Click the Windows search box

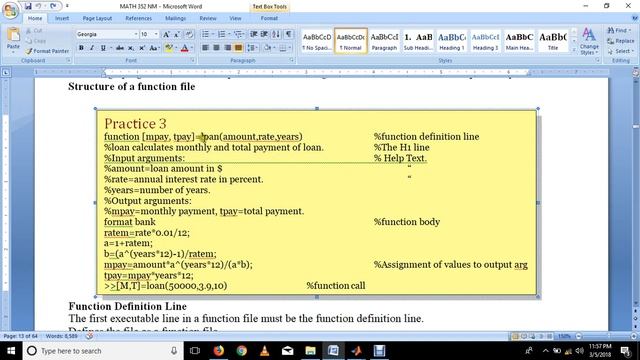pyautogui.click(x=102, y=351)
